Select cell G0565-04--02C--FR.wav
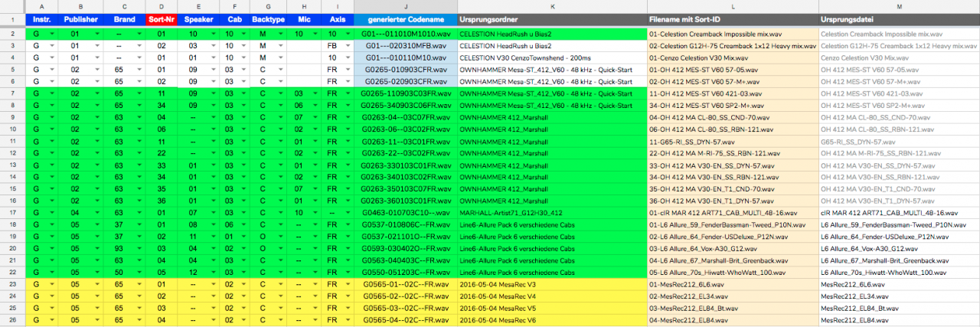Viewport: 980px width, 327px height. pyautogui.click(x=406, y=319)
